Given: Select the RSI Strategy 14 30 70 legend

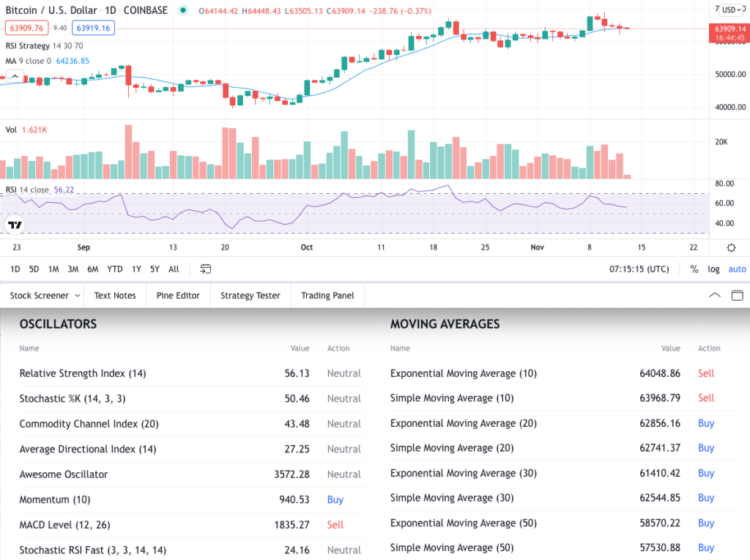Looking at the screenshot, I should (44, 46).
